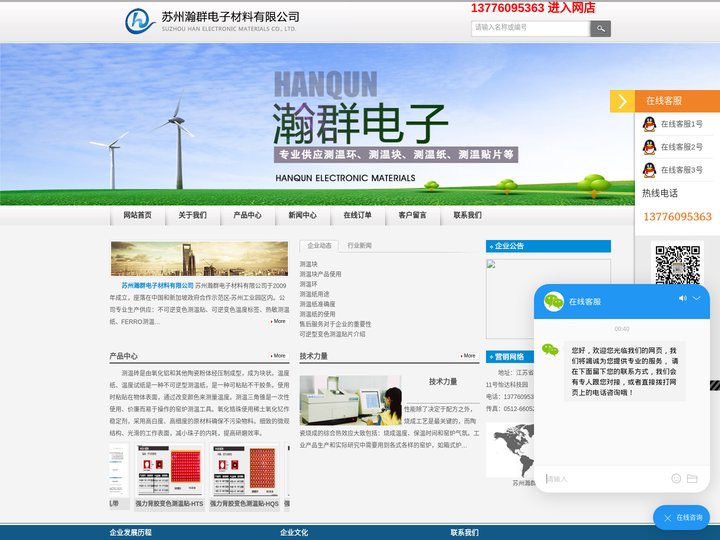Click More link beside 技术力量 heading
Viewport: 720px width, 540px height.
469,356
